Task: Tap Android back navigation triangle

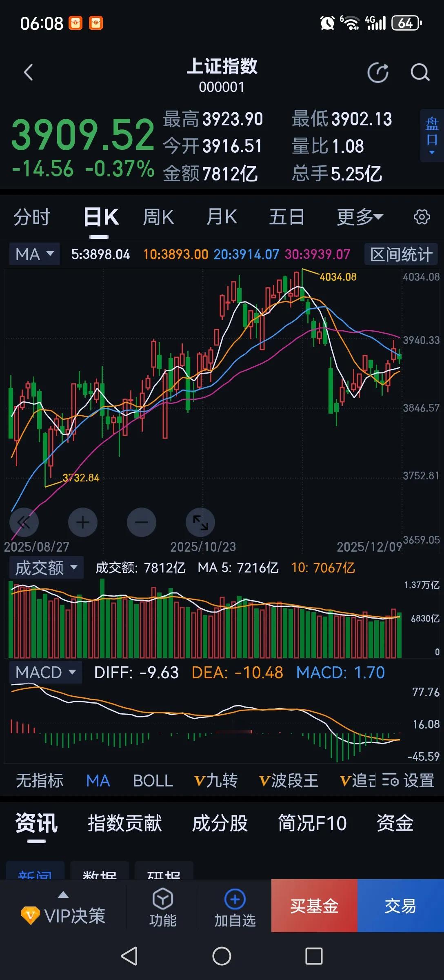Action: click(129, 956)
